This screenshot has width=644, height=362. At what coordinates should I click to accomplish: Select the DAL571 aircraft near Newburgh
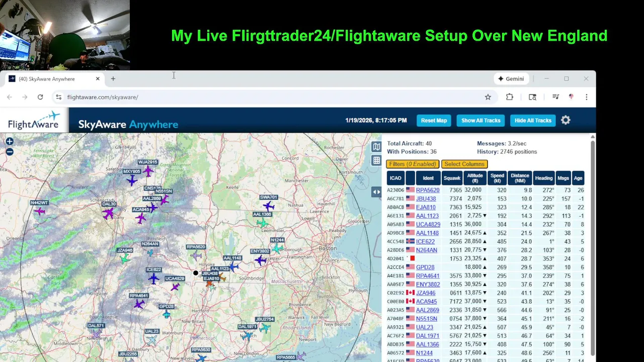[x=96, y=334]
